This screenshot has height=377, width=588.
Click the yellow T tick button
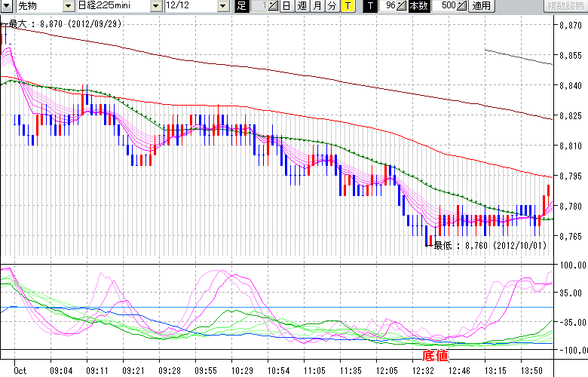coord(347,6)
